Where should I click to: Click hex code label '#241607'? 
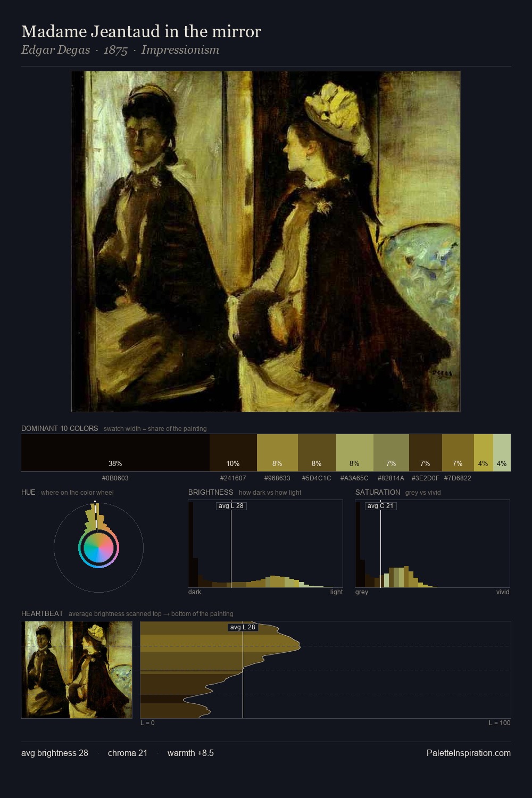pyautogui.click(x=233, y=478)
